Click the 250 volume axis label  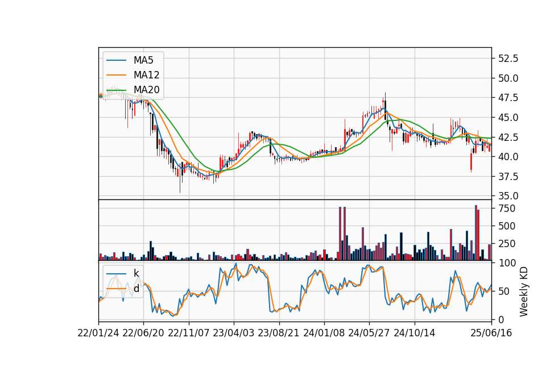[x=507, y=244]
